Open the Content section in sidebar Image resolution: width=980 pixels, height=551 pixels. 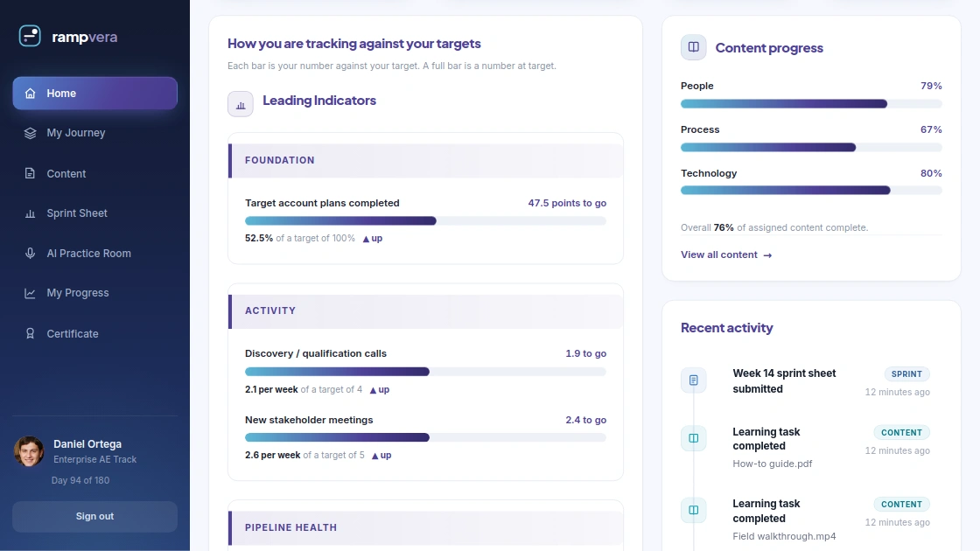pos(95,174)
